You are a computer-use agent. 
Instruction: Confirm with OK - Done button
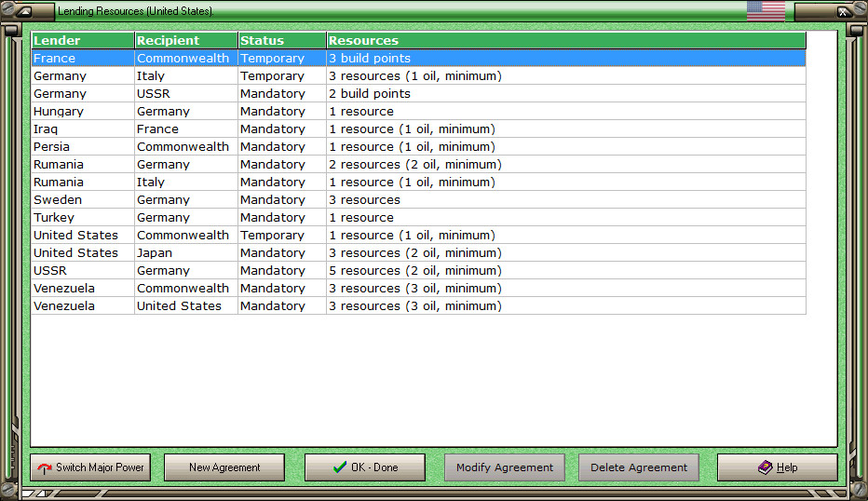pyautogui.click(x=365, y=467)
